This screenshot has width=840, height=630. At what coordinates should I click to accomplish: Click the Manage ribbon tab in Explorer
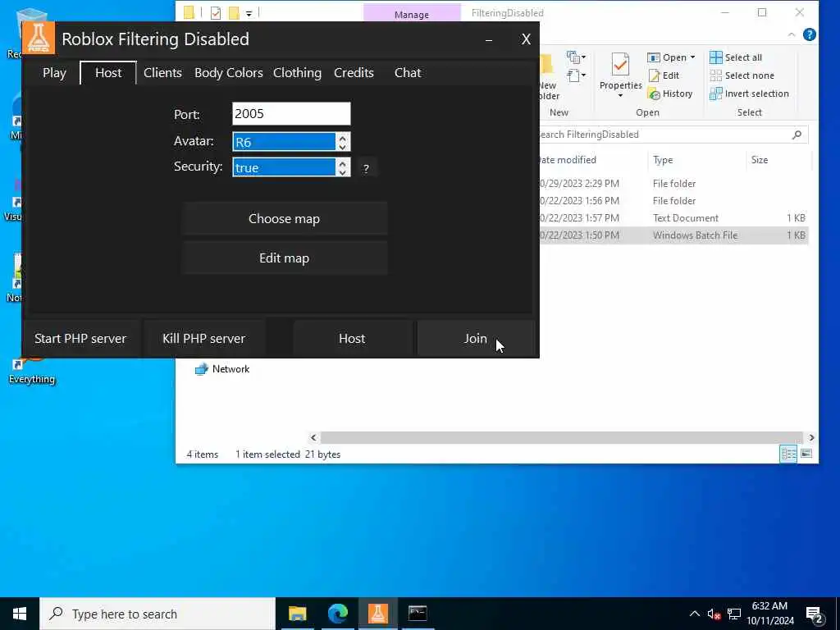point(412,15)
